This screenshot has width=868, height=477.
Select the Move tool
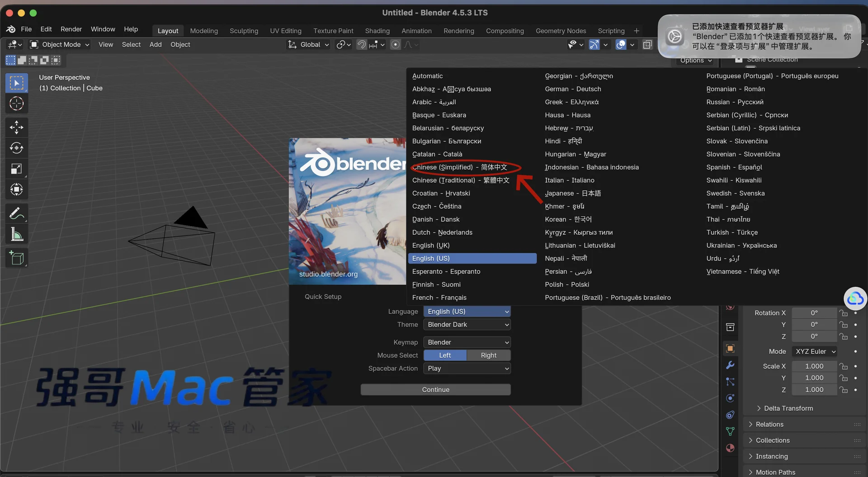(x=17, y=127)
